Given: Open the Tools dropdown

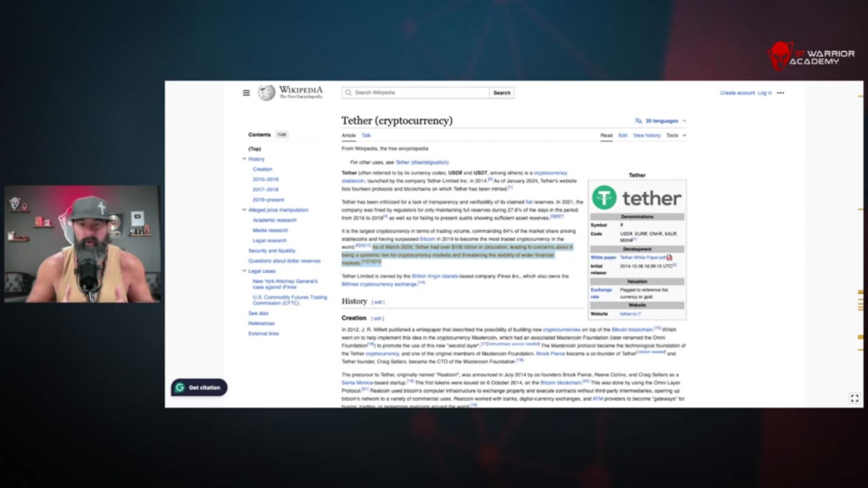Looking at the screenshot, I should [x=675, y=136].
